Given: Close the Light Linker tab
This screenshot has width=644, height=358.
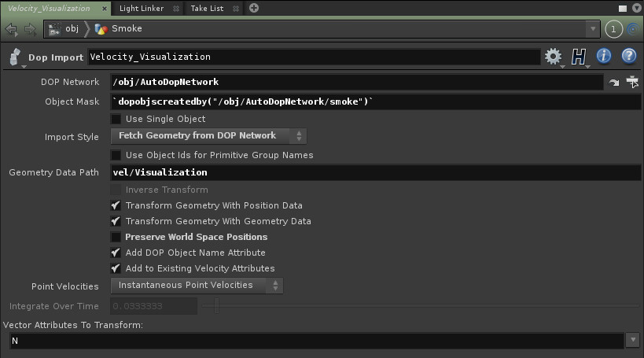Looking at the screenshot, I should tap(176, 8).
